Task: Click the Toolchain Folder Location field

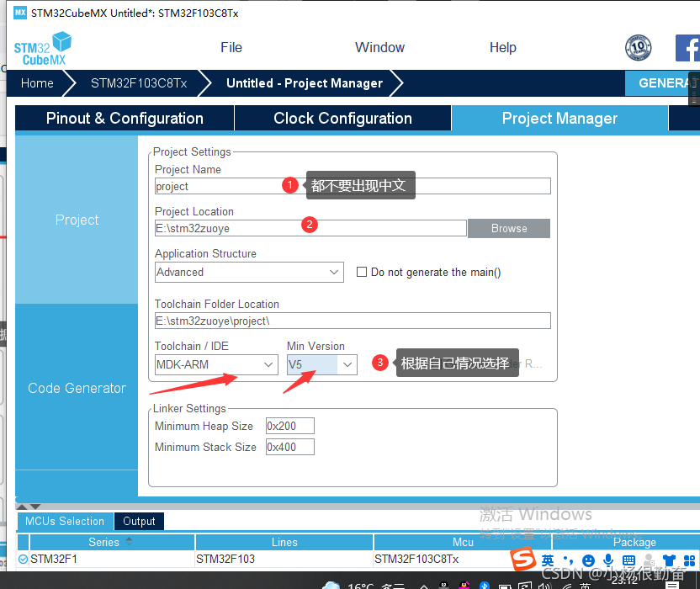Action: point(353,321)
